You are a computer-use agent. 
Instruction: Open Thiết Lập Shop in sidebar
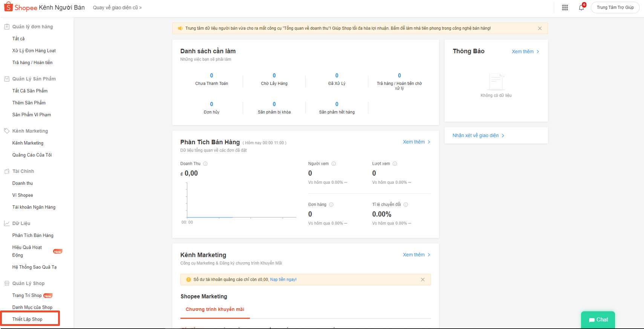click(28, 319)
